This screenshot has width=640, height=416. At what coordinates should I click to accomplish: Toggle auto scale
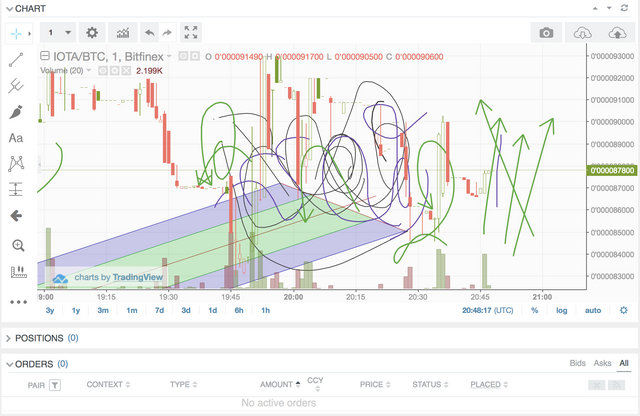click(x=593, y=310)
